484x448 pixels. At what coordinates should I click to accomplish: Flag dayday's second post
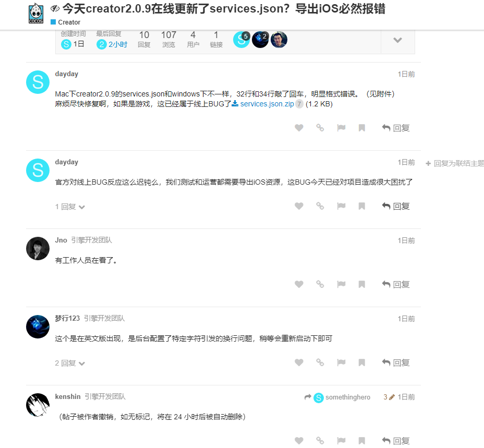341,206
